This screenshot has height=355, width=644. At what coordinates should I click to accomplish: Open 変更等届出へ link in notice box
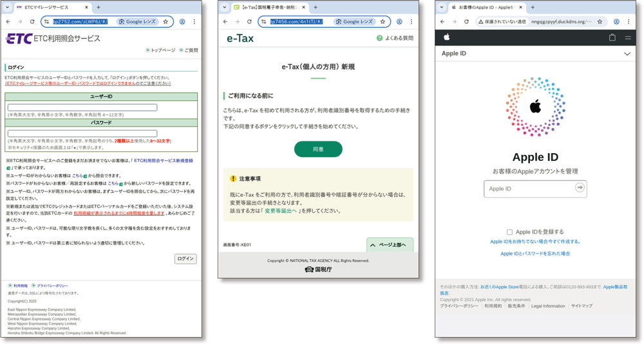point(281,211)
